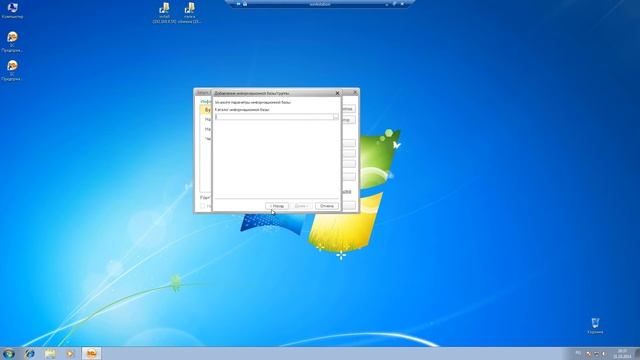Screen dimensions: 640x360
Task: Click the Далее button in dialog
Action: pos(301,206)
